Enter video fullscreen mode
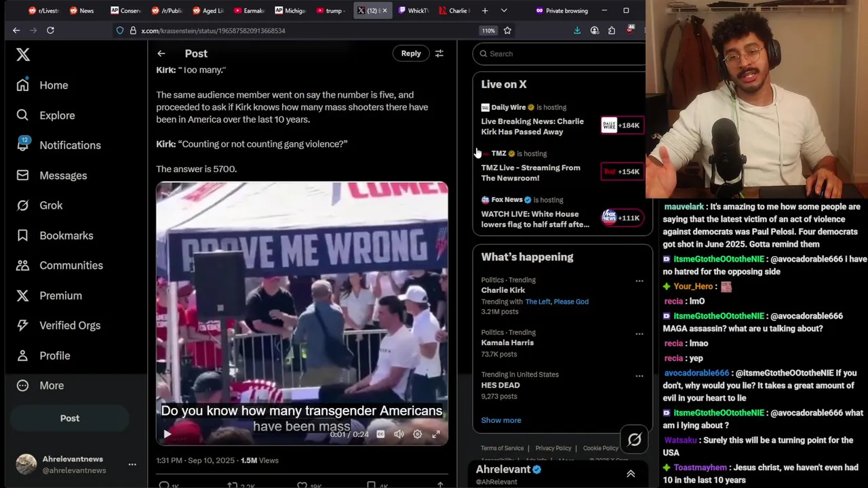Image resolution: width=868 pixels, height=488 pixels. pos(436,434)
